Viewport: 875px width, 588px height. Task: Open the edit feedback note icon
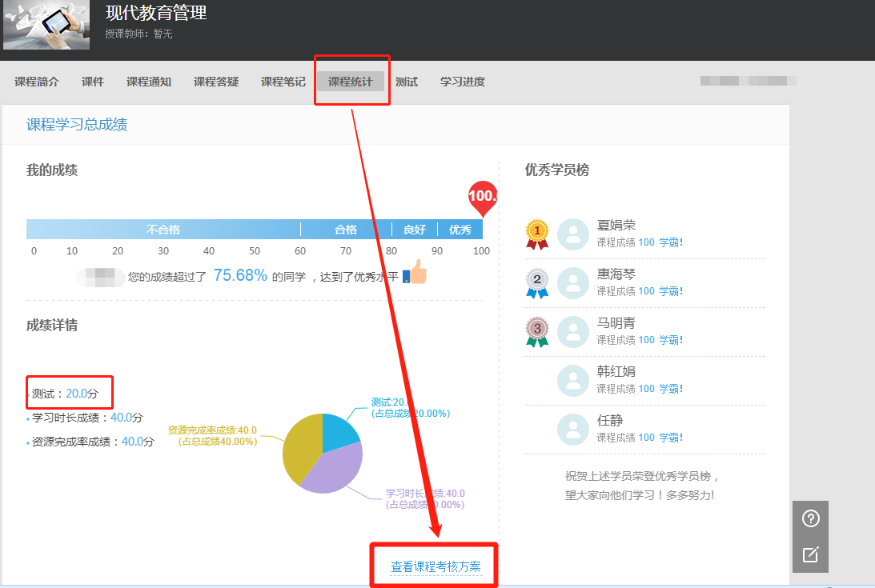(x=810, y=554)
